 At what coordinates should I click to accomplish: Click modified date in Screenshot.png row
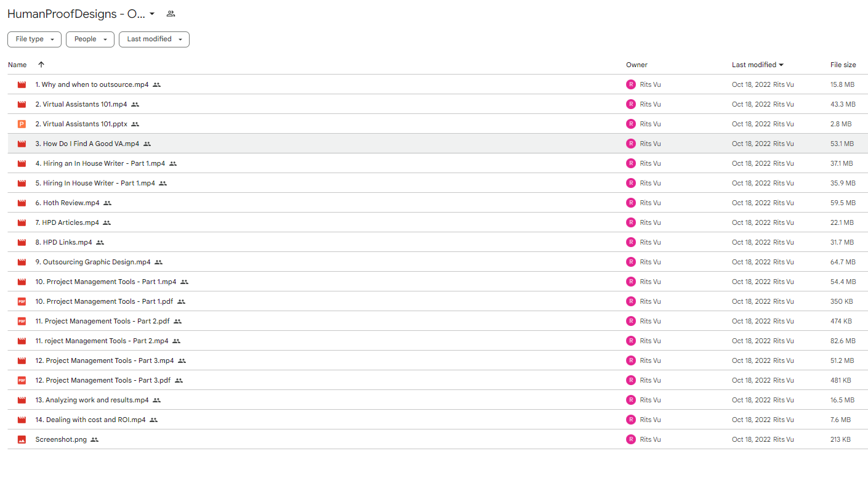751,439
